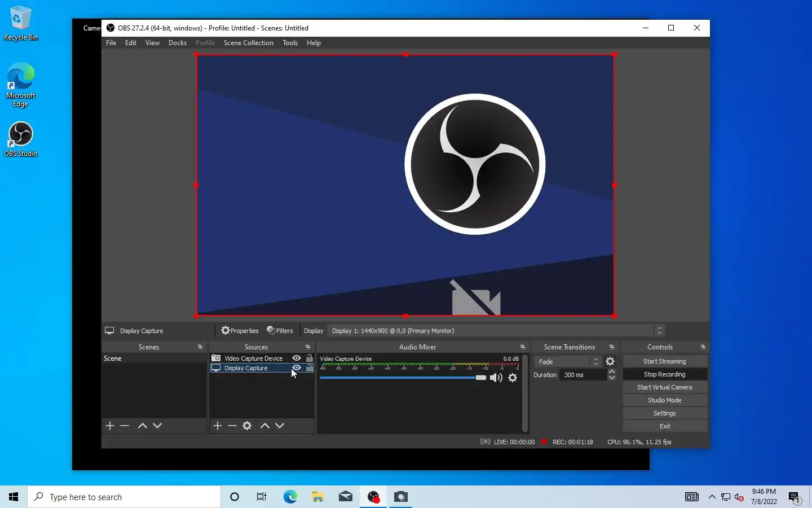Open the File menu

coord(111,43)
